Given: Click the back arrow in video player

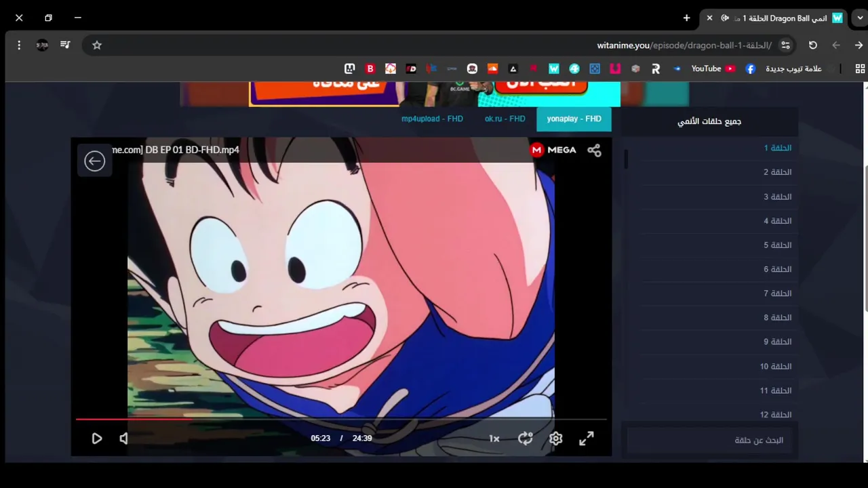Looking at the screenshot, I should pyautogui.click(x=94, y=161).
